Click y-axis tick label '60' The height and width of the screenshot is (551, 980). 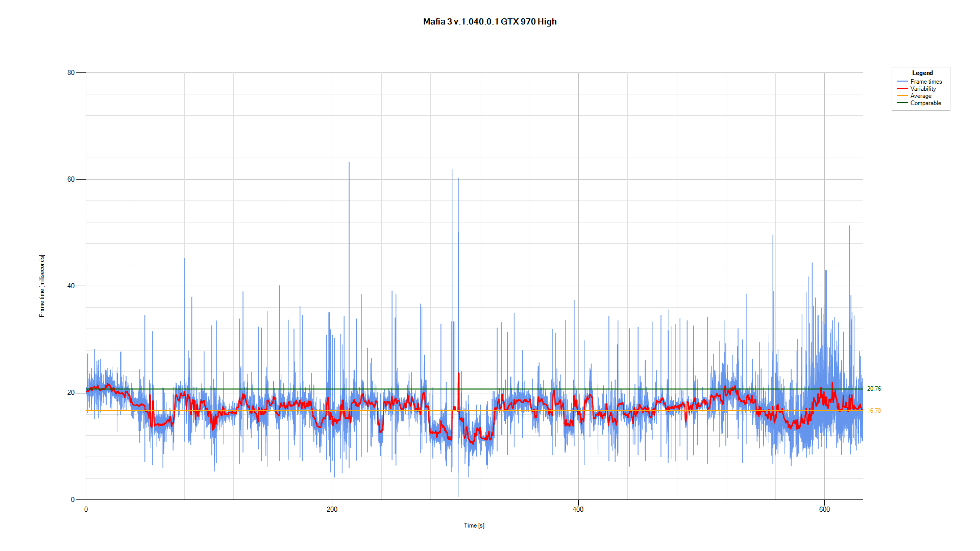pos(71,180)
